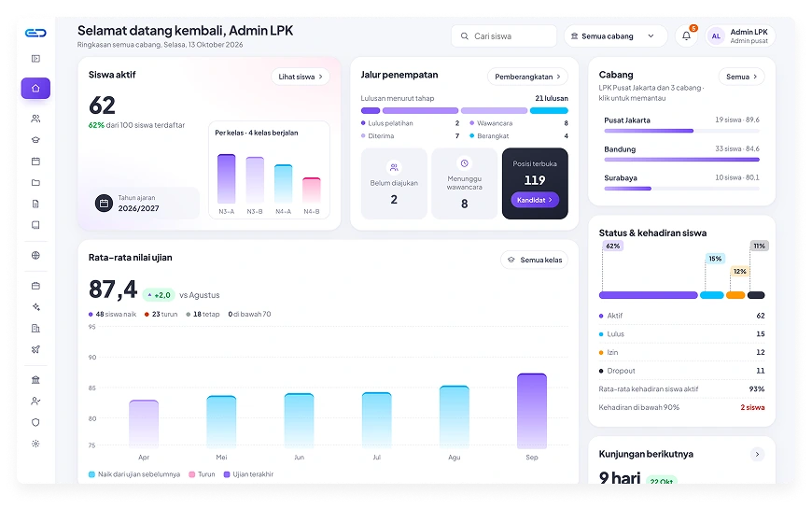
Task: Click the AL avatar circle
Action: (x=716, y=36)
